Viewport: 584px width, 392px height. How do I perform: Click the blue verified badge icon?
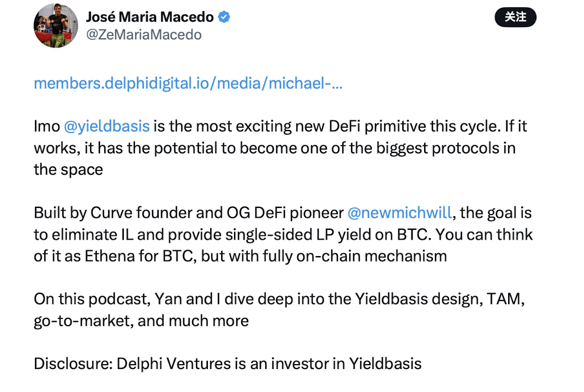point(224,17)
